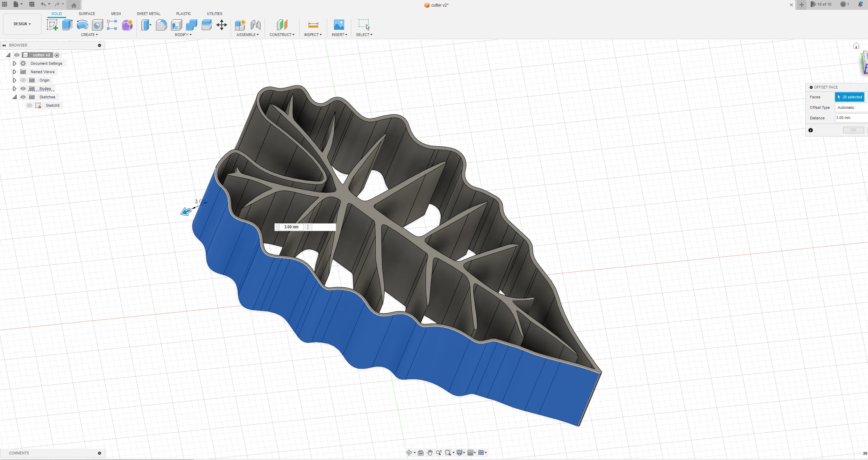Click the 26 selected faces button
The width and height of the screenshot is (868, 460).
(x=850, y=97)
